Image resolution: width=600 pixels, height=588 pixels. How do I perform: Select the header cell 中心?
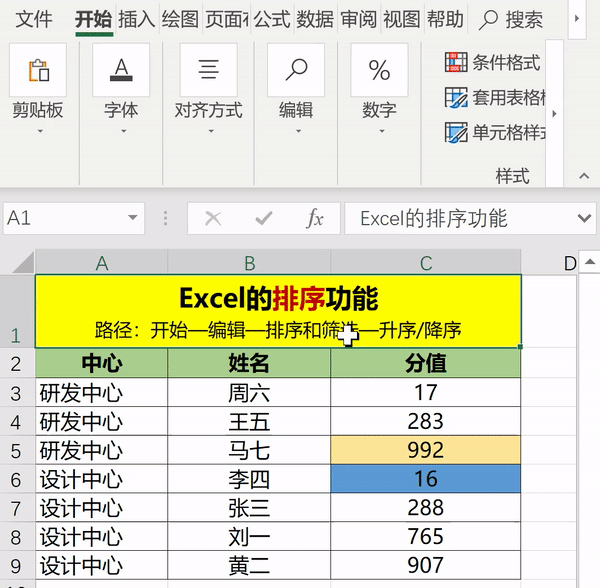tap(101, 363)
